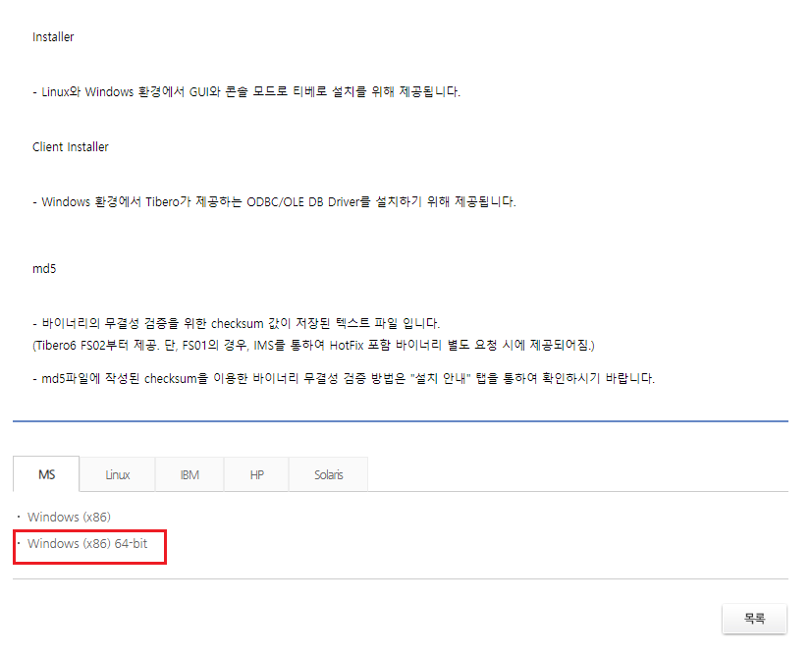Switch to the Linux tab
This screenshot has height=658, width=812.
118,474
